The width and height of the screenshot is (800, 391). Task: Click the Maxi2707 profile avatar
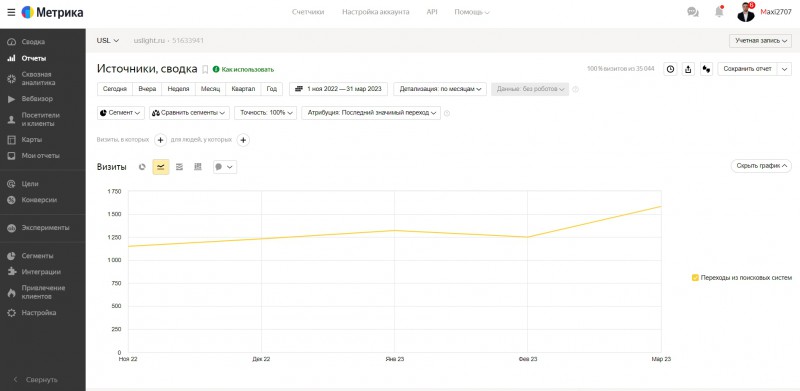click(x=746, y=12)
